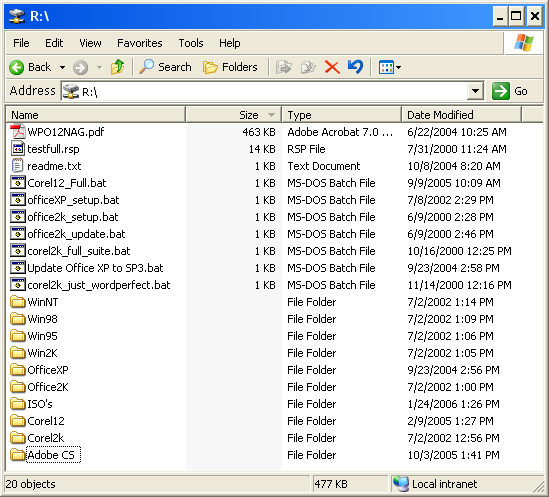This screenshot has height=497, width=549.
Task: Open the Favorites menu
Action: (140, 43)
